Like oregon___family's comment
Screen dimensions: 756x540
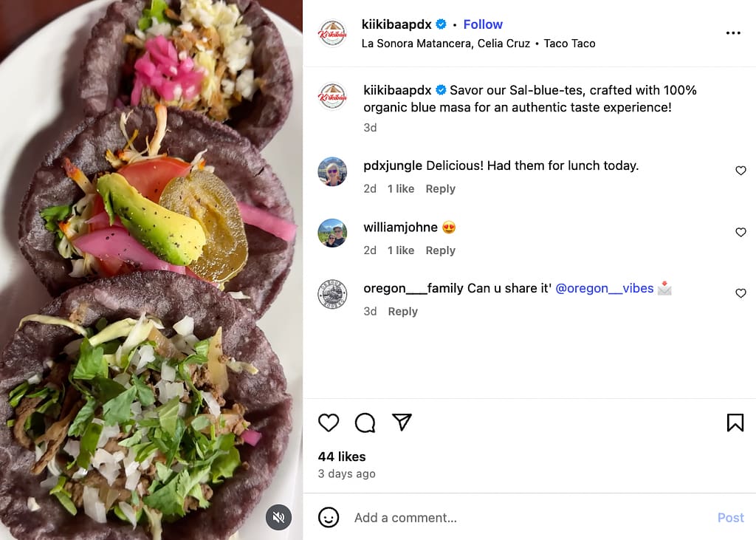pyautogui.click(x=740, y=293)
